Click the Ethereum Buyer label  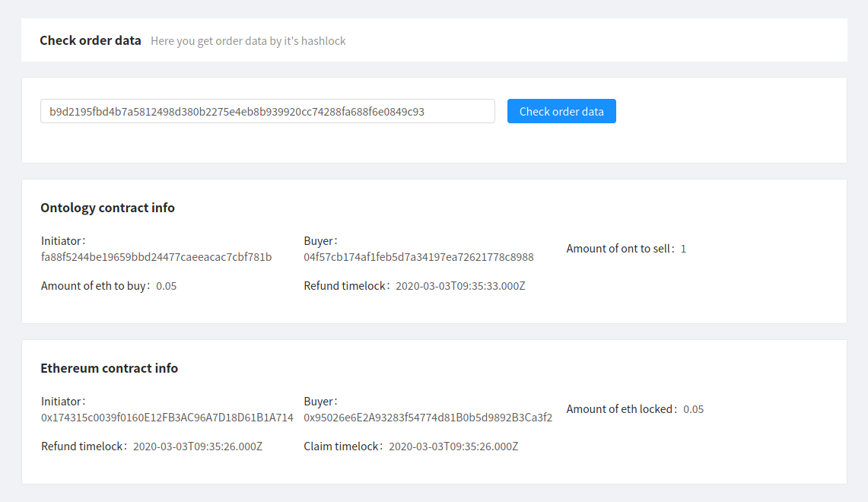point(320,402)
